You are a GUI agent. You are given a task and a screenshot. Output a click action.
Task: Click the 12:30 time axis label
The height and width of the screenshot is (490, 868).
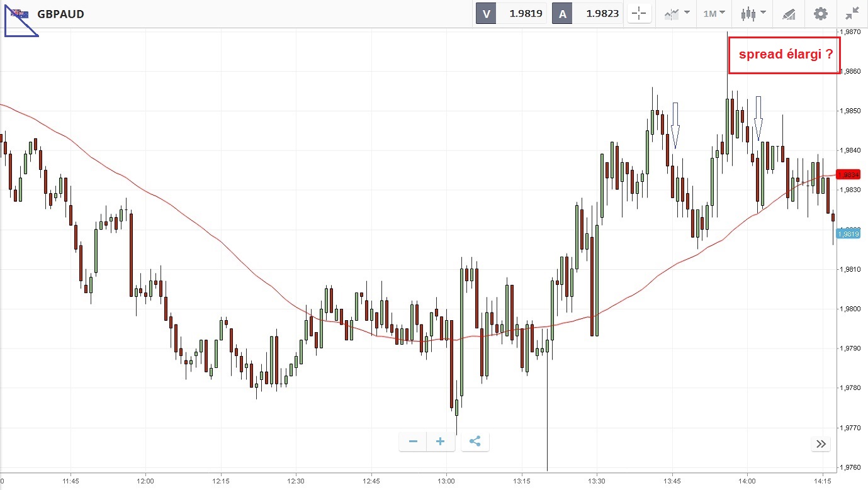[296, 482]
